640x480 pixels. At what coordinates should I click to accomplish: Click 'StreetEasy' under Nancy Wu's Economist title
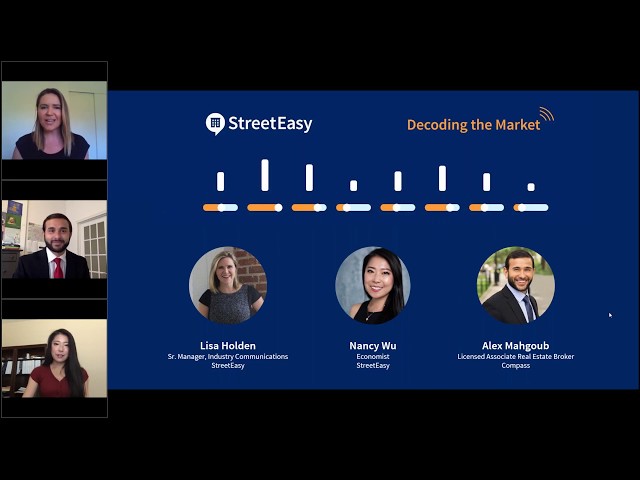click(373, 366)
